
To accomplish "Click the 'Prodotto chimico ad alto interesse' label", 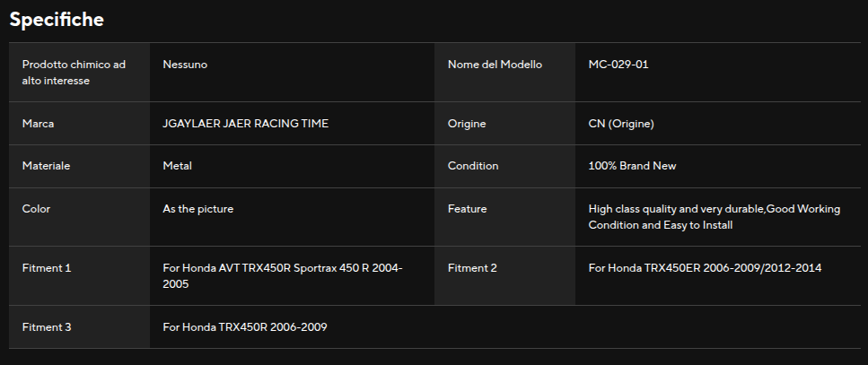I will coord(74,73).
